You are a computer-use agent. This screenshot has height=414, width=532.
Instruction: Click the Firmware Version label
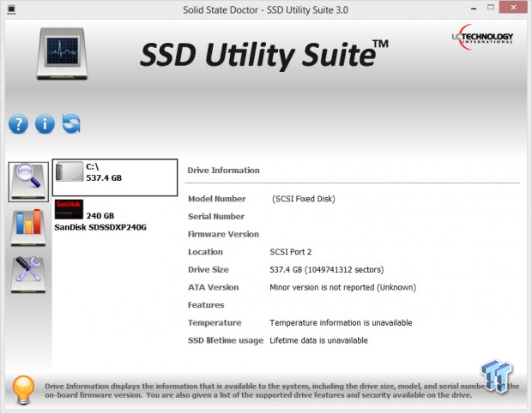[x=223, y=234]
